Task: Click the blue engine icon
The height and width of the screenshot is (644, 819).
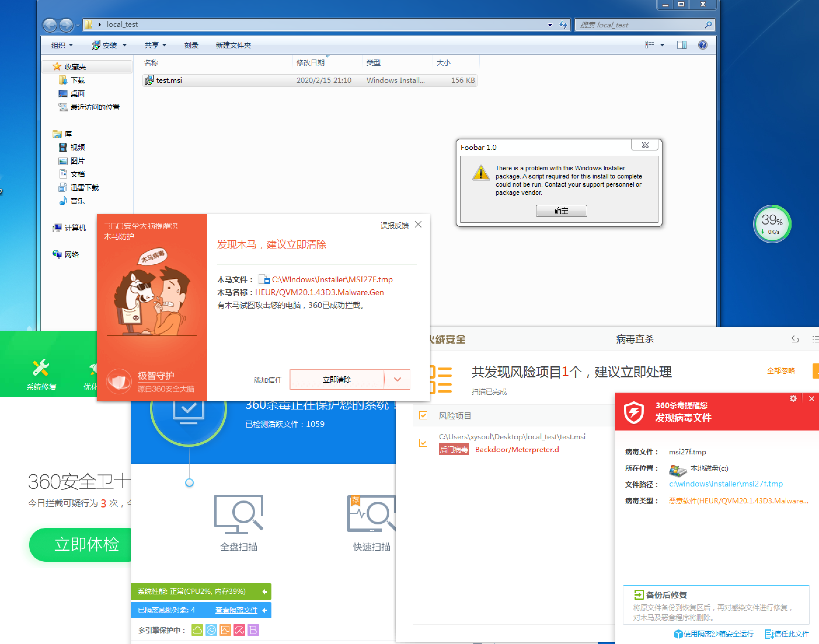Action: 211,630
